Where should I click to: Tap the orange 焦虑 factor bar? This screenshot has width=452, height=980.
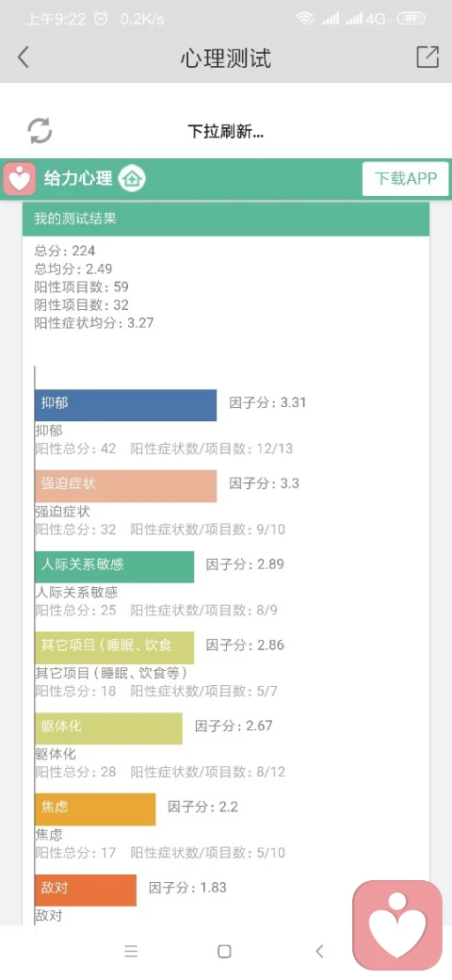[95, 808]
